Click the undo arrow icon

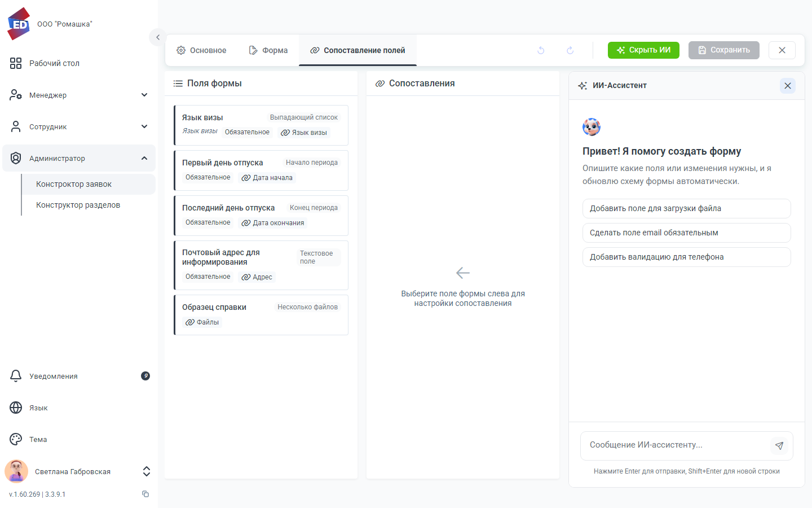[x=541, y=50]
